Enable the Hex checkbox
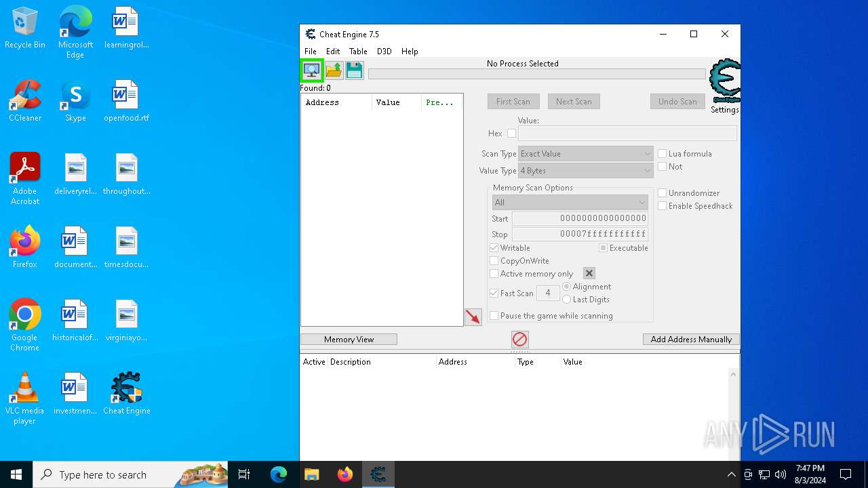 511,134
